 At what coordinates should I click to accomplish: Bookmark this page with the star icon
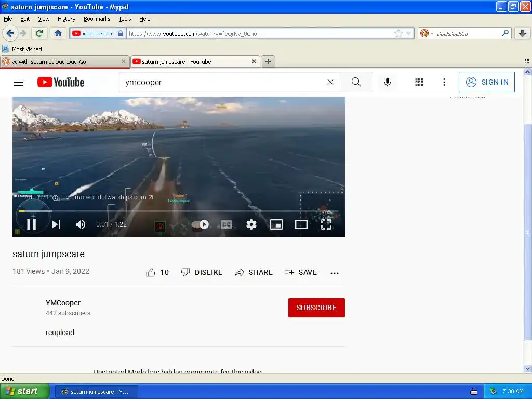(x=398, y=33)
